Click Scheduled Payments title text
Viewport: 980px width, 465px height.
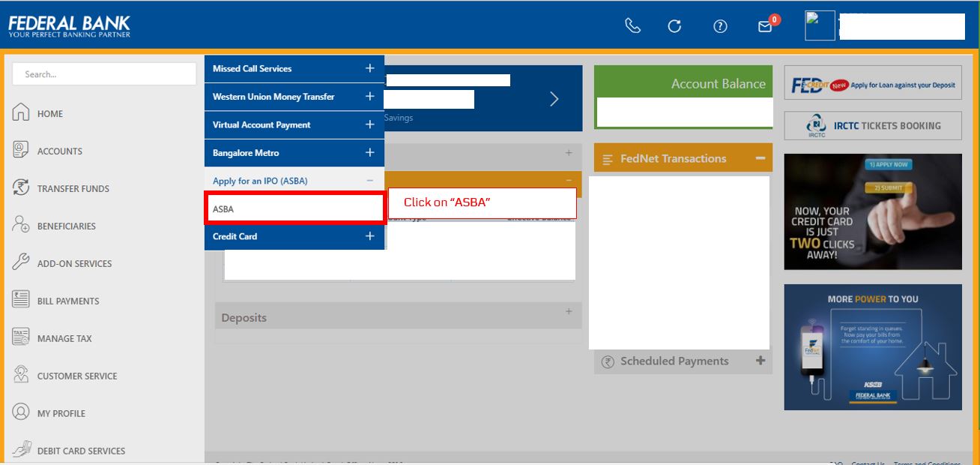point(674,361)
